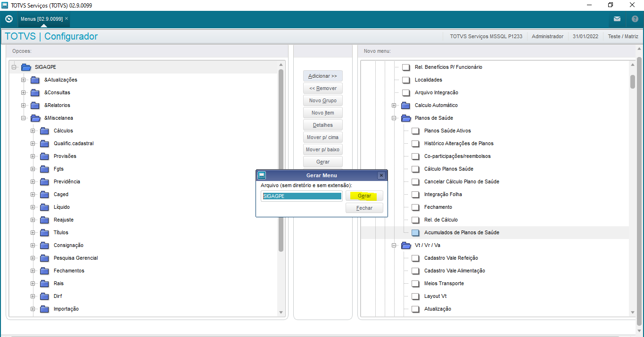Click the TOTVS home logo icon
Viewport: 644px width, 337px height.
8,19
